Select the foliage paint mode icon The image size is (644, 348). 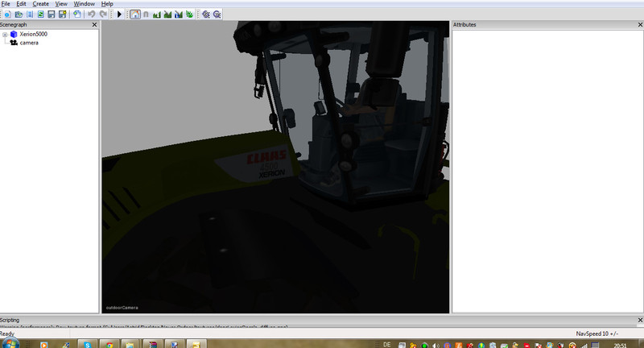(189, 14)
